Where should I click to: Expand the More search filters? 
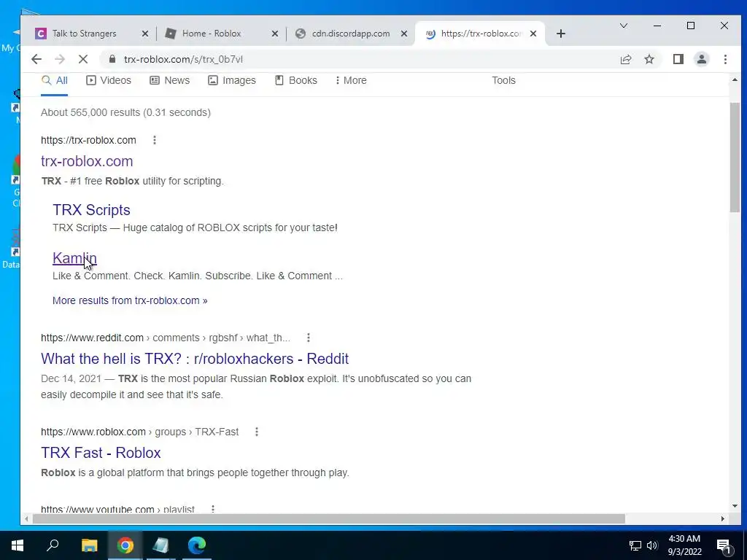[351, 80]
